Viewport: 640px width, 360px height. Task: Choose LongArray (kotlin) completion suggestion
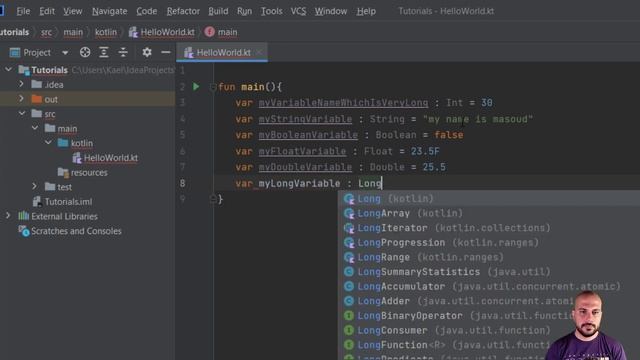489,213
